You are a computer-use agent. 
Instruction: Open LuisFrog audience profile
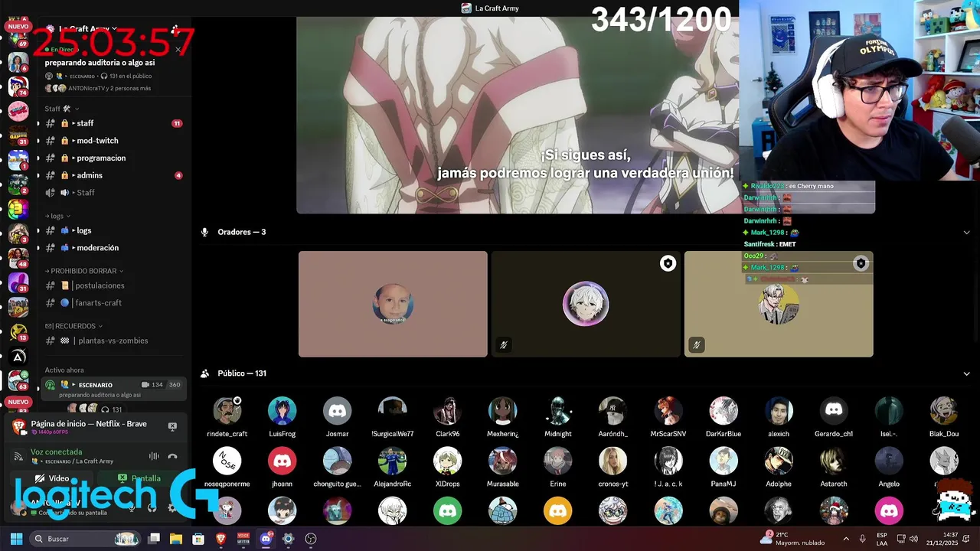pyautogui.click(x=283, y=417)
